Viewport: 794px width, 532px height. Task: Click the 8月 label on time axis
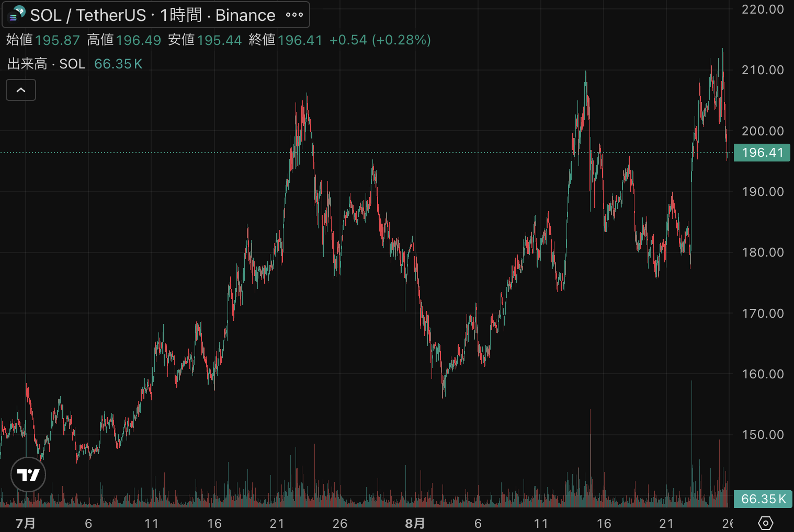[415, 523]
